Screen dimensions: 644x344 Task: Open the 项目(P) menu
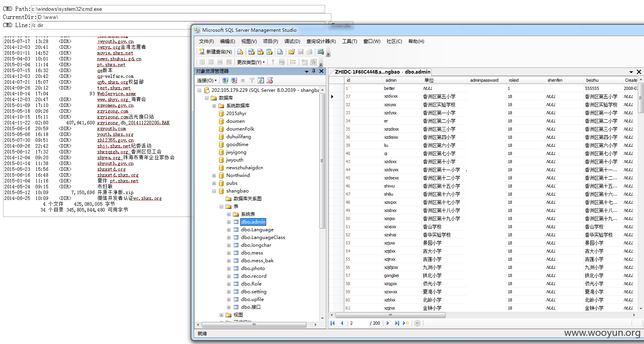pyautogui.click(x=270, y=41)
